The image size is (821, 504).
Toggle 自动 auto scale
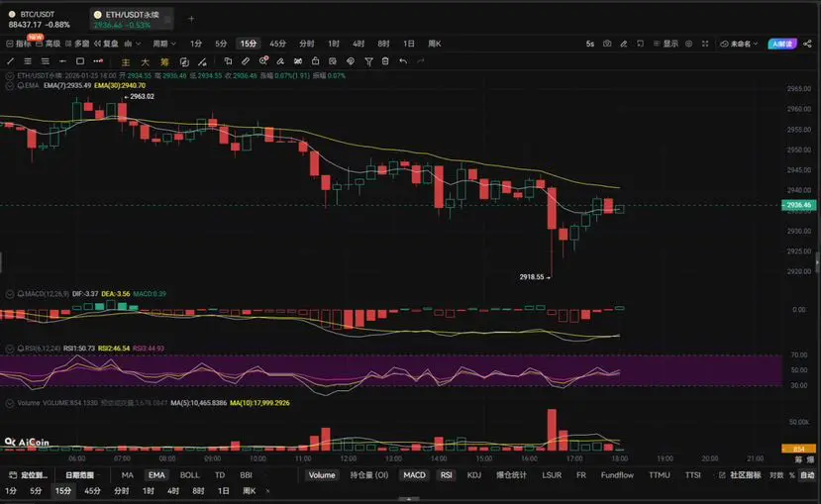807,475
